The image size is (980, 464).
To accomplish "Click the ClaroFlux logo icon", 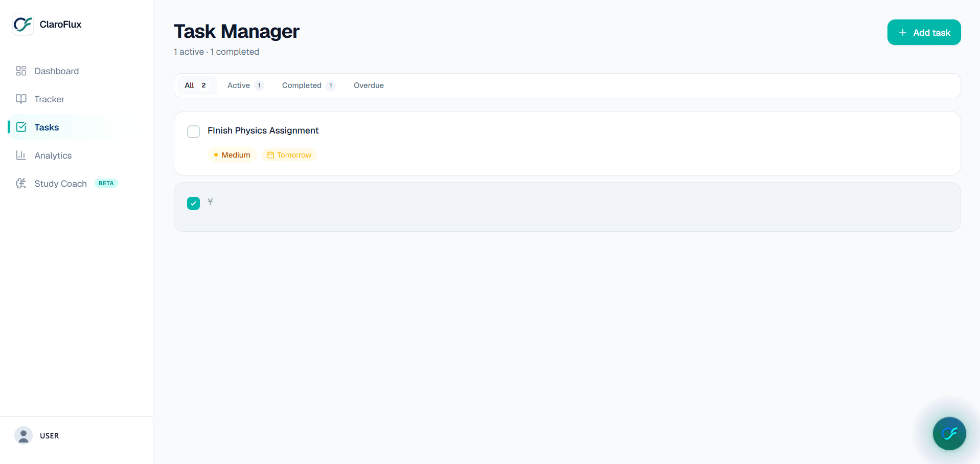I will (23, 25).
